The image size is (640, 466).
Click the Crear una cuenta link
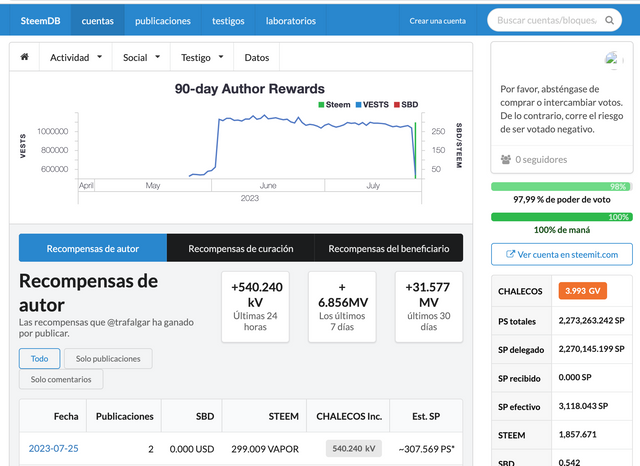(438, 21)
